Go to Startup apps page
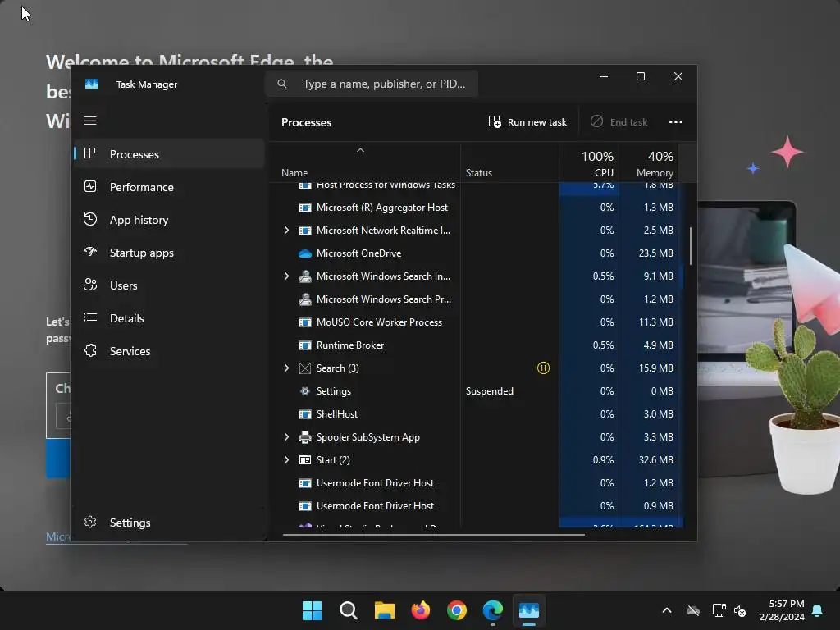Viewport: 840px width, 630px height. (x=169, y=253)
